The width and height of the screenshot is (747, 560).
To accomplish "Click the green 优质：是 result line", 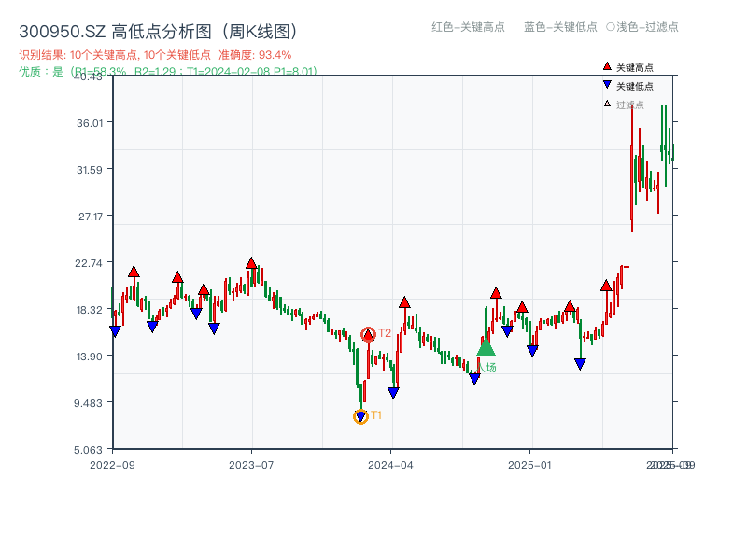I will point(168,72).
